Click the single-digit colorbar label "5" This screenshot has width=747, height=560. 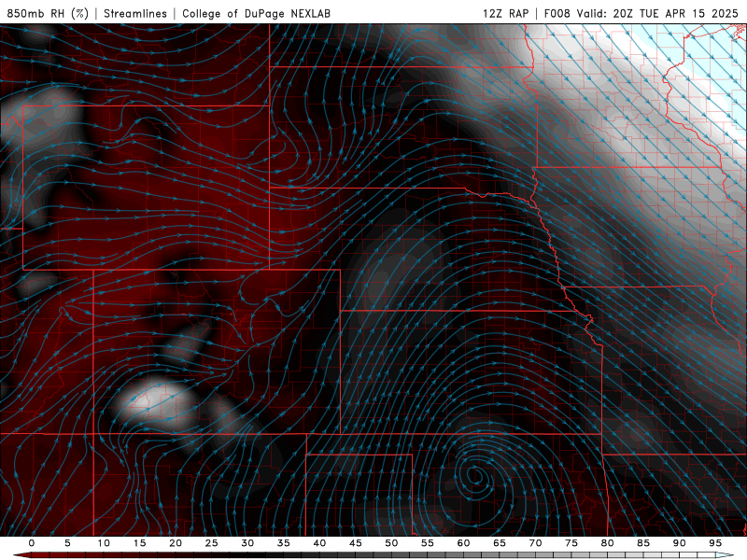click(67, 543)
